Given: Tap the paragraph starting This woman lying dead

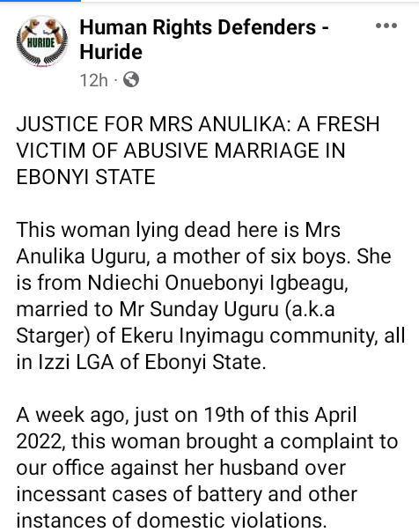Looking at the screenshot, I should pyautogui.click(x=210, y=296).
